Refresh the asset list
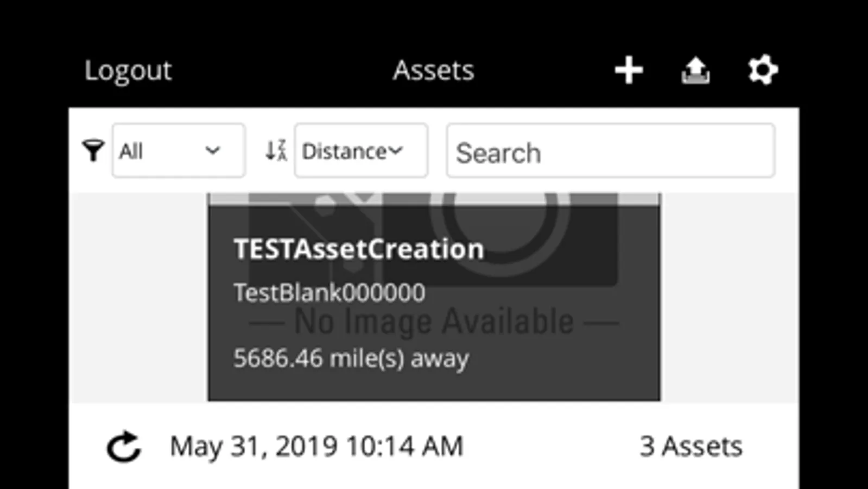 click(124, 447)
